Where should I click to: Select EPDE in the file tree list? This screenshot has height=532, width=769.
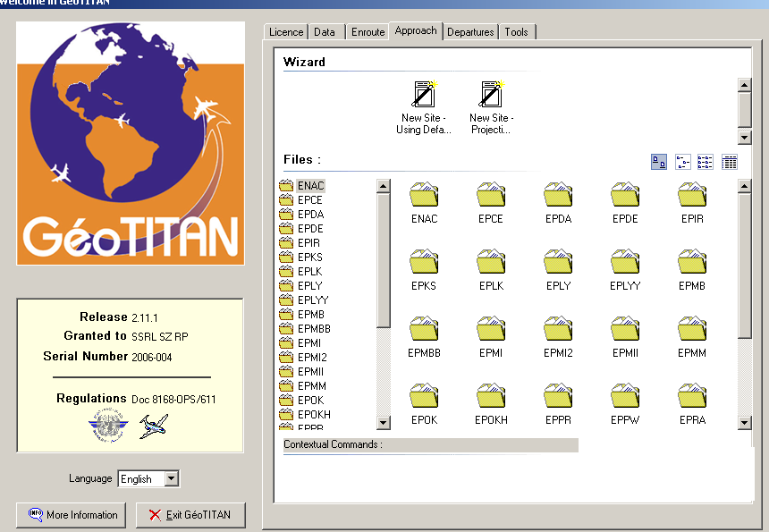coord(310,229)
